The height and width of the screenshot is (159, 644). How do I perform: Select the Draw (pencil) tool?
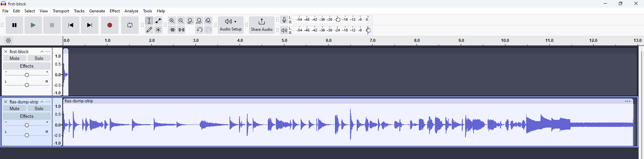point(149,30)
